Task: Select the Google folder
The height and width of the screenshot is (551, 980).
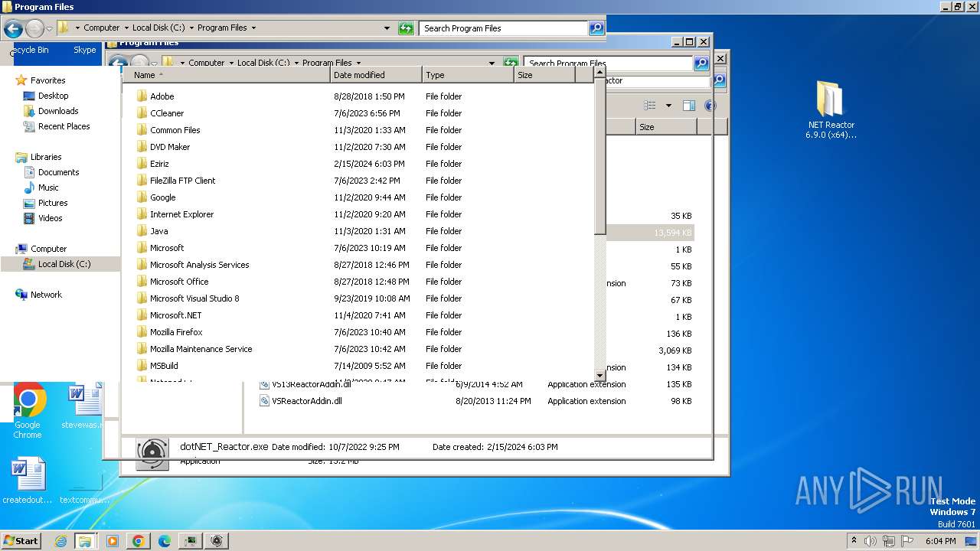Action: [162, 197]
